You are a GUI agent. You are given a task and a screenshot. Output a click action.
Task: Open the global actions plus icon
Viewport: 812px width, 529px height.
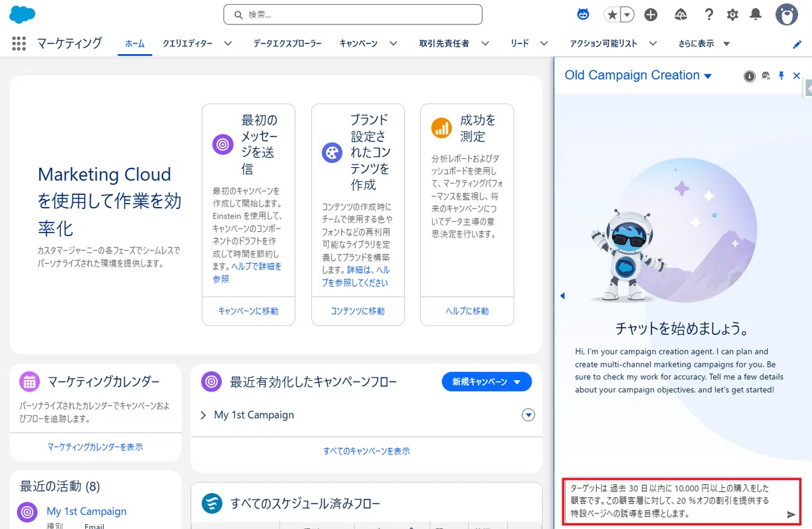click(651, 14)
